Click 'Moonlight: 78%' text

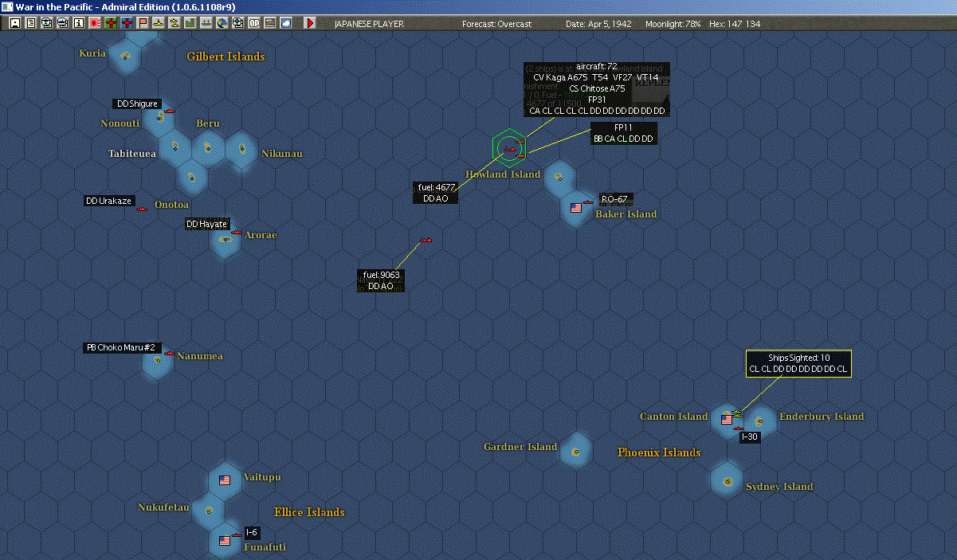(x=673, y=24)
